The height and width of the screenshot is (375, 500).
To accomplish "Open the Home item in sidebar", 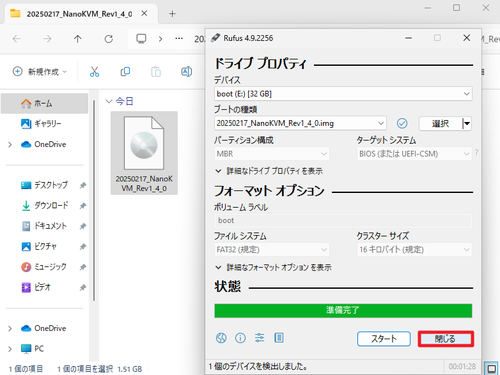I will (44, 104).
